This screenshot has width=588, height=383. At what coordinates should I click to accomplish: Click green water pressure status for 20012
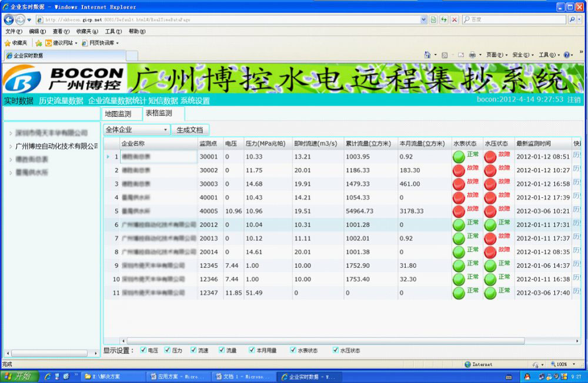[490, 225]
